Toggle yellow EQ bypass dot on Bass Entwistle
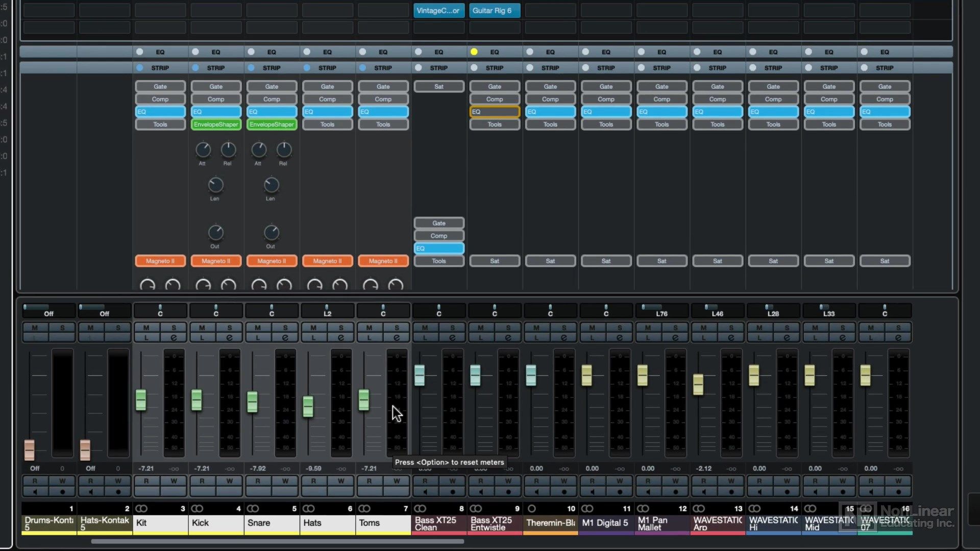 click(x=474, y=52)
